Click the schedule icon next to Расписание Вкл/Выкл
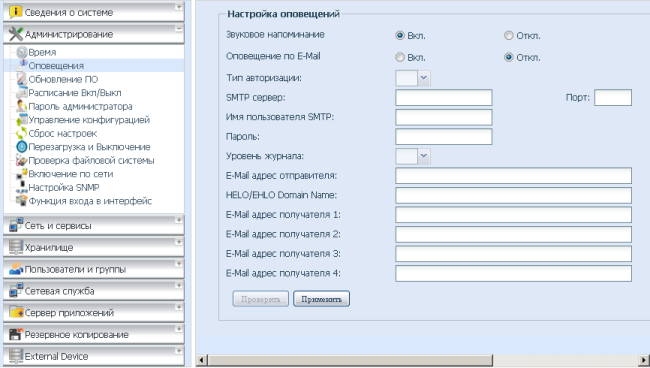The height and width of the screenshot is (368, 650). 22,93
